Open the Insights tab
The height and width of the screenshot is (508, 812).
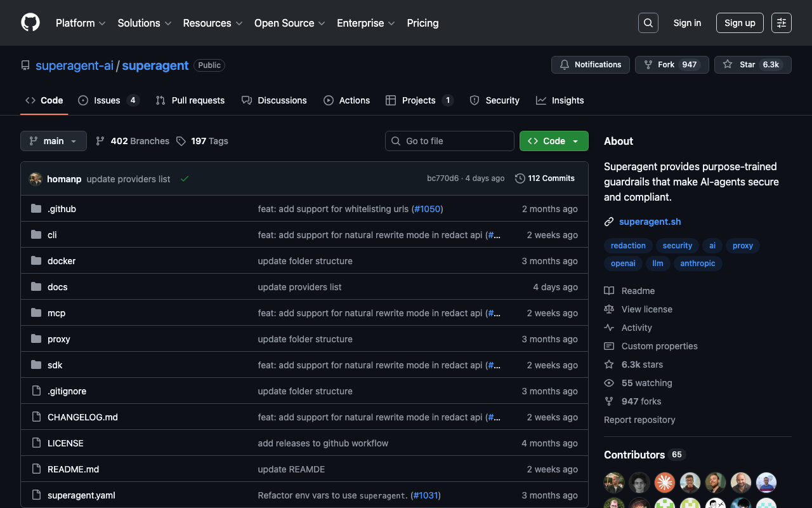[x=560, y=100]
